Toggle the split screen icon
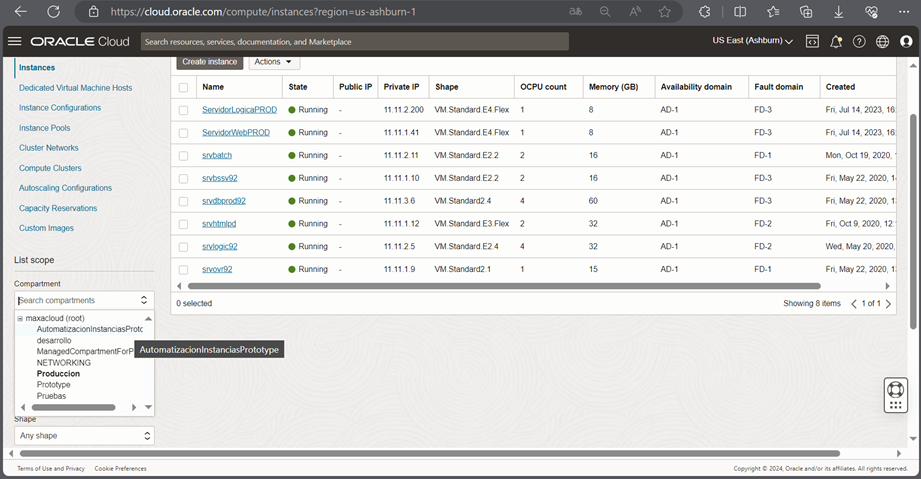 (x=740, y=12)
